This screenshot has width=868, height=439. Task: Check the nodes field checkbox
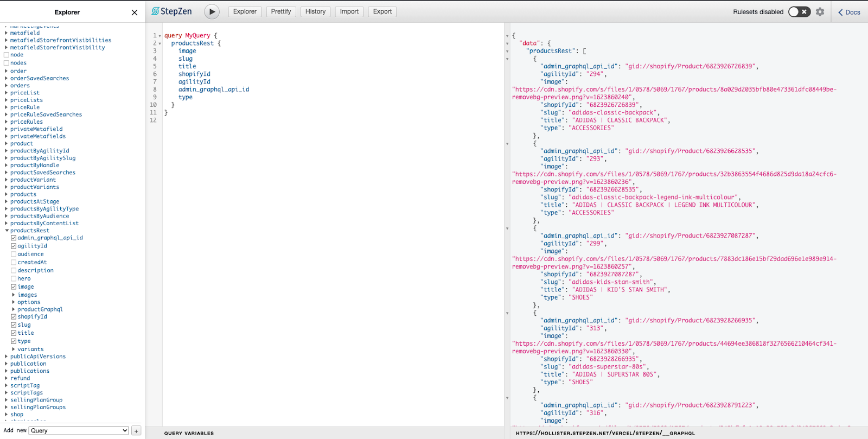pos(7,63)
